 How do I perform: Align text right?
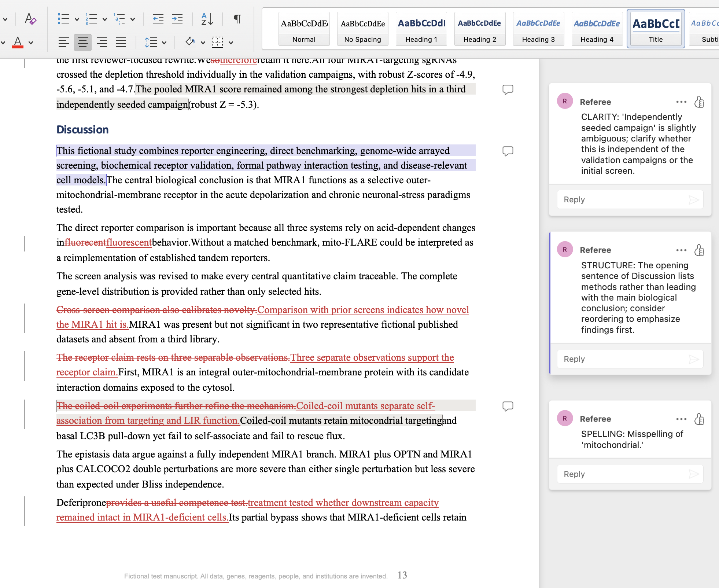(102, 43)
